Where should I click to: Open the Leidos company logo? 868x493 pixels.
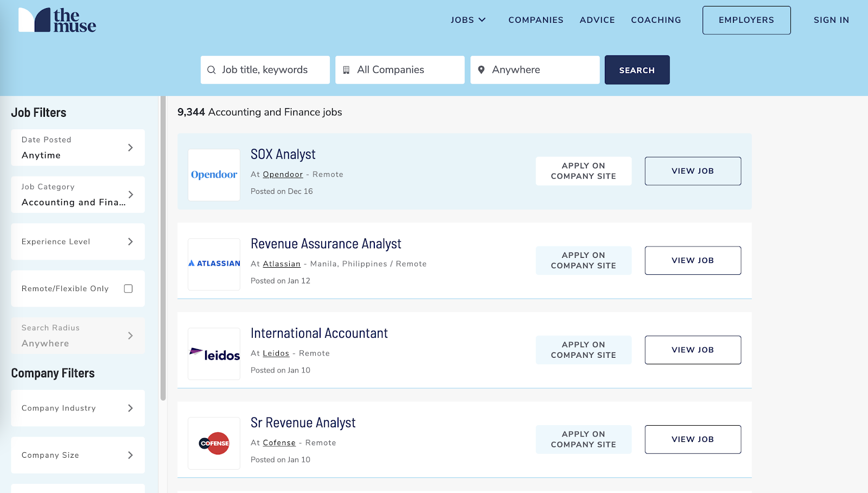click(x=214, y=354)
